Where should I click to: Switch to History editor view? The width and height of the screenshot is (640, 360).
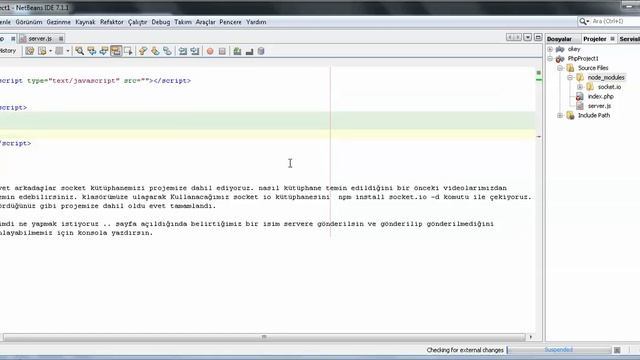(x=8, y=51)
